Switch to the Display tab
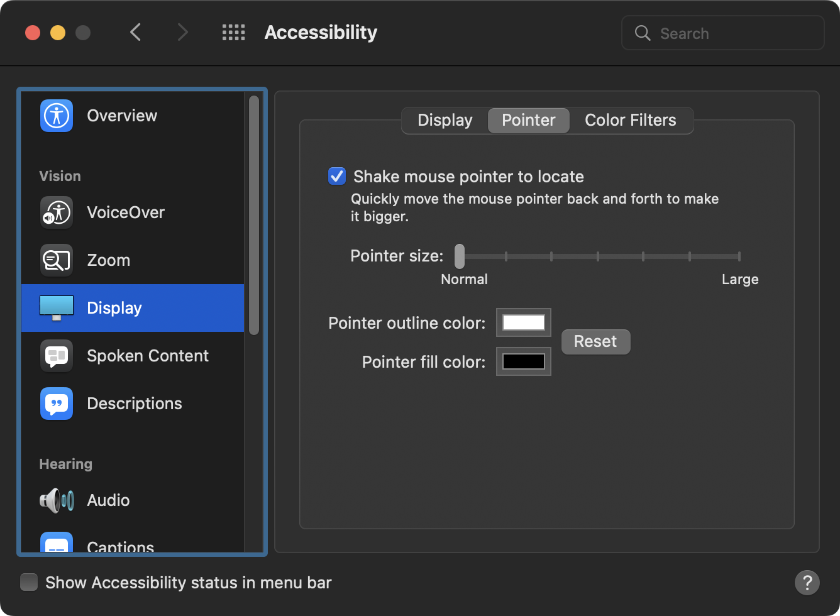Screen dimensions: 840x616 click(445, 120)
